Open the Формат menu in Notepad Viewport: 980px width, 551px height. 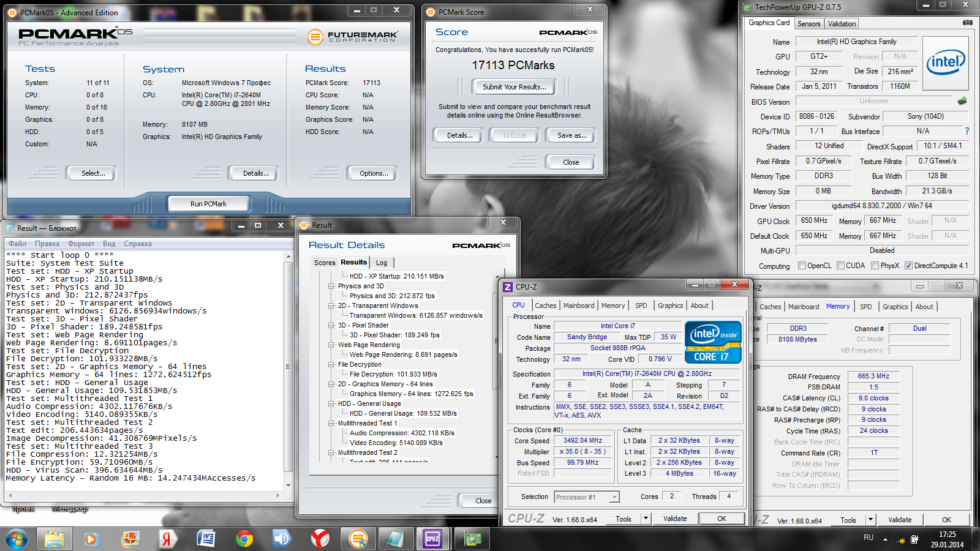pos(81,244)
